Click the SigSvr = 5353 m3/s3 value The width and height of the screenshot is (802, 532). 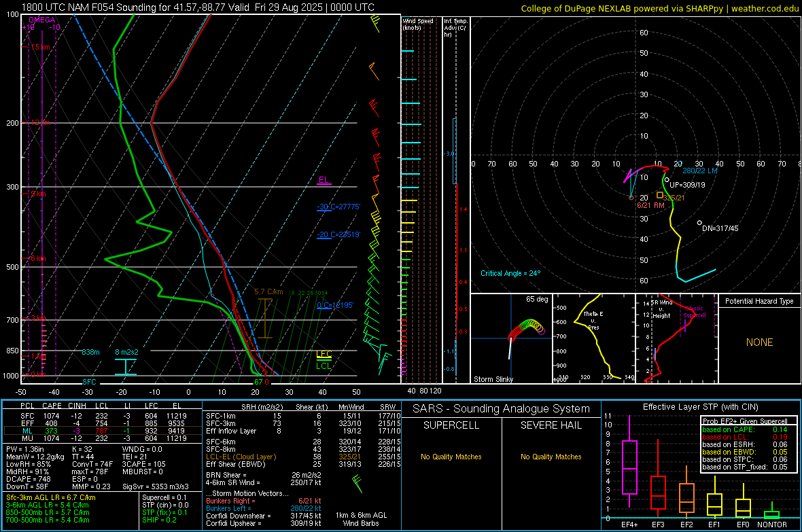point(156,486)
